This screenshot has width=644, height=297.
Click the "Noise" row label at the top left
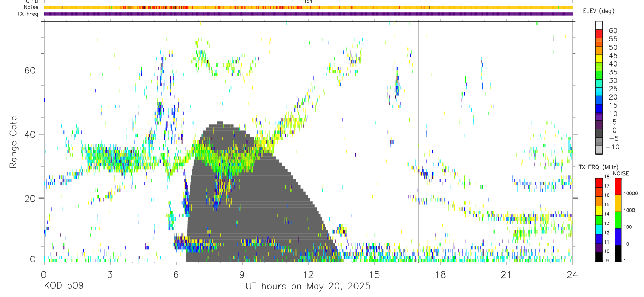pyautogui.click(x=30, y=7)
